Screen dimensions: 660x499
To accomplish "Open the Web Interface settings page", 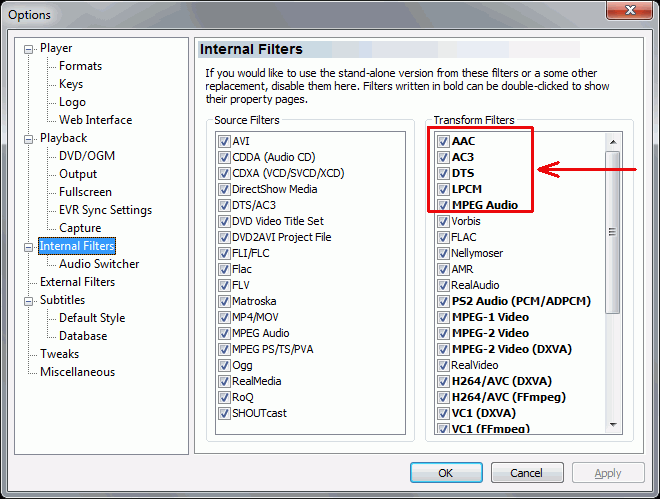I will click(x=96, y=120).
